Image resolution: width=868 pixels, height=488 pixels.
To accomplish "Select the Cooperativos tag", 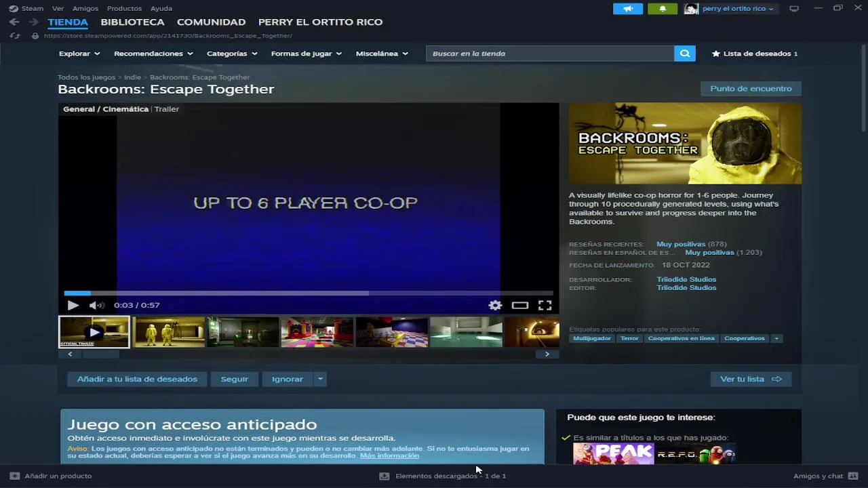I will pyautogui.click(x=744, y=338).
